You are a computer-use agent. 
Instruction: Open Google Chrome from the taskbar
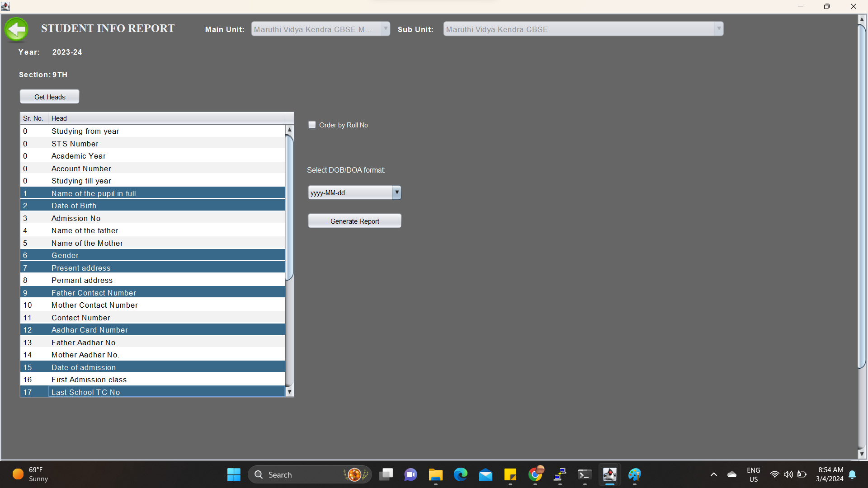coord(535,474)
